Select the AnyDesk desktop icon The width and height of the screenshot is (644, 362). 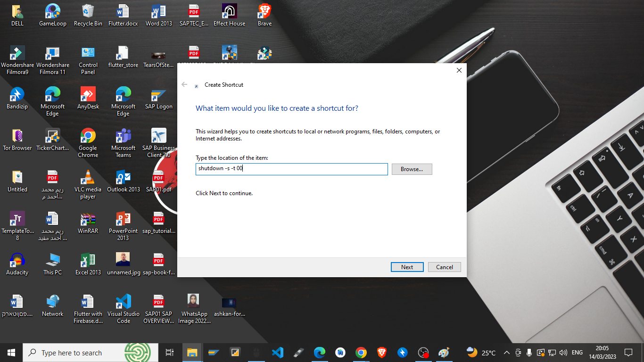88,98
